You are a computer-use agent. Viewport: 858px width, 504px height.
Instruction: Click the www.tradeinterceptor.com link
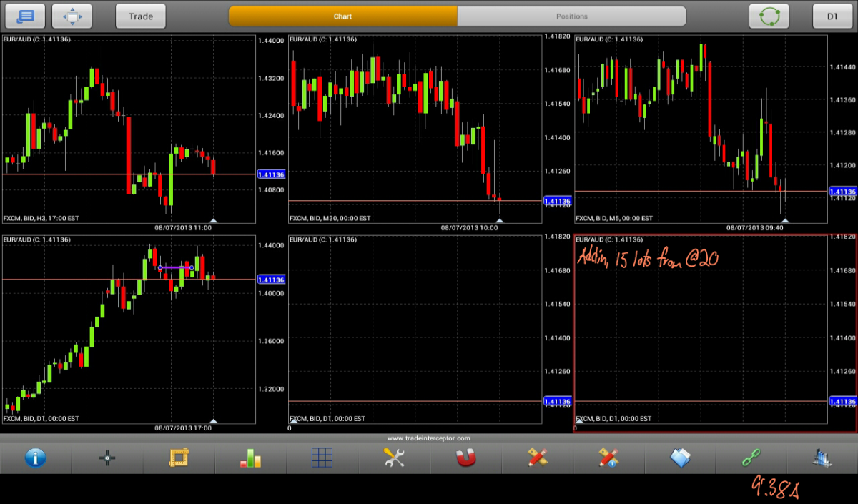[x=429, y=438]
